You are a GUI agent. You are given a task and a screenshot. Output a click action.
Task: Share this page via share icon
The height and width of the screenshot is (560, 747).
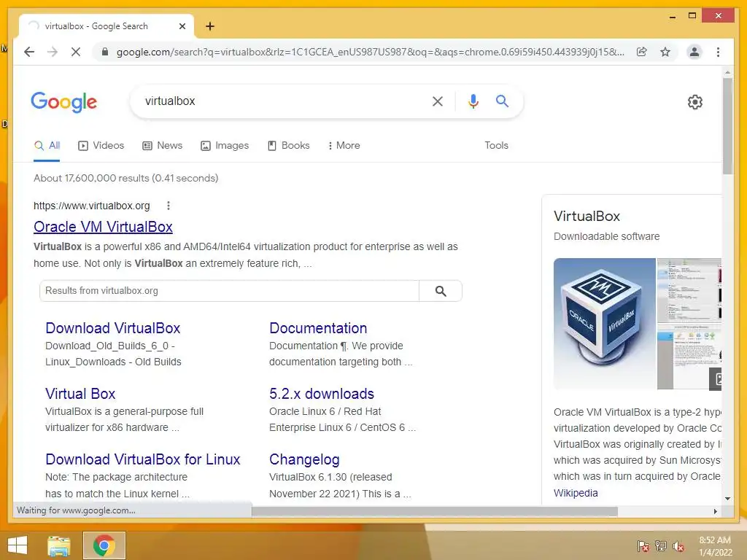pos(642,52)
